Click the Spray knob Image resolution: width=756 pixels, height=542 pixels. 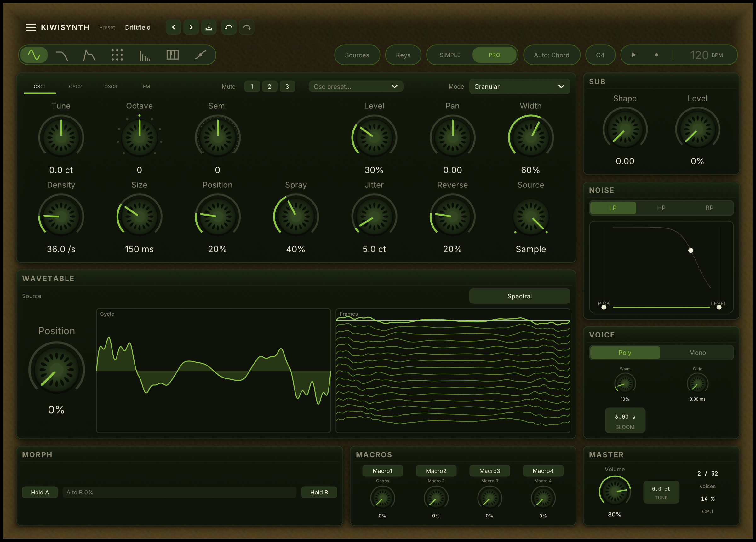[296, 217]
